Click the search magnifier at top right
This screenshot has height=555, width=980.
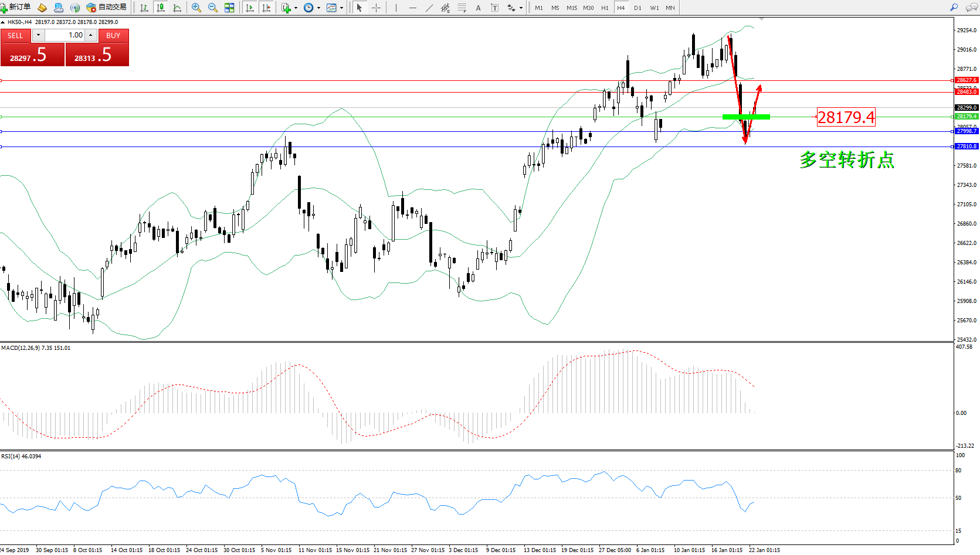point(954,8)
